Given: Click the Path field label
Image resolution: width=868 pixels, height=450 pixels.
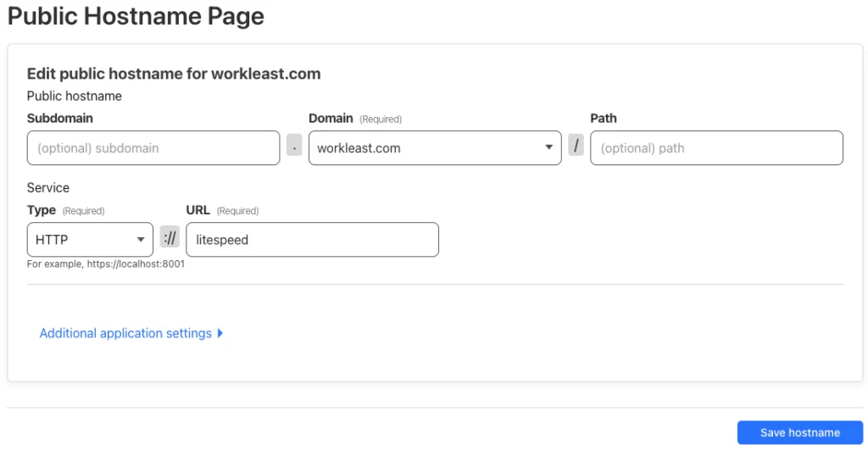Looking at the screenshot, I should pyautogui.click(x=604, y=118).
